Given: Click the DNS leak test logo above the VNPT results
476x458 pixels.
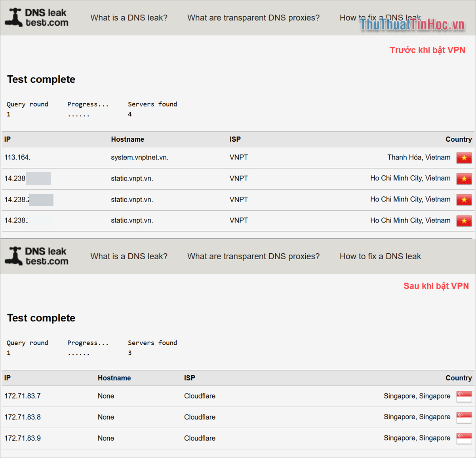Looking at the screenshot, I should 36,17.
